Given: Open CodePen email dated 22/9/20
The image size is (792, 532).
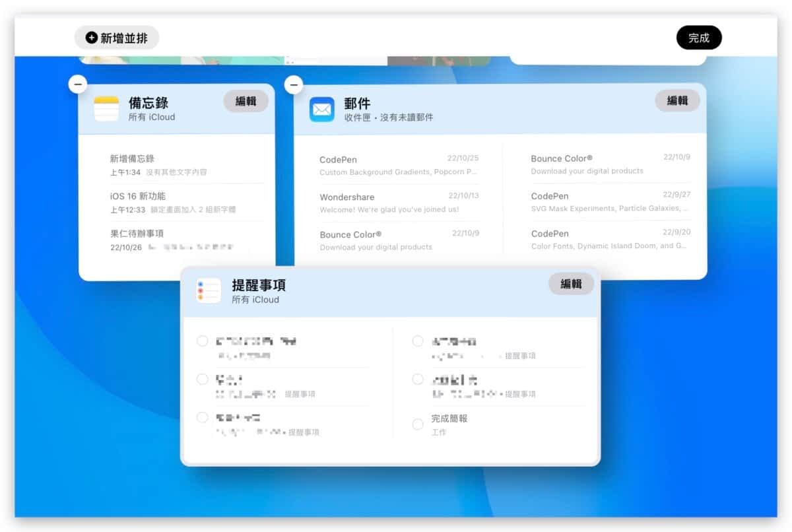Looking at the screenshot, I should pos(609,240).
